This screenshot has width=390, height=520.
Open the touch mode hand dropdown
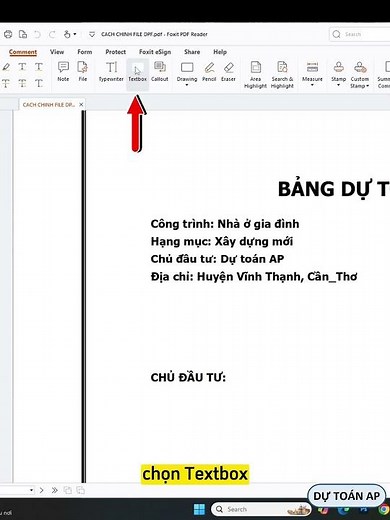pyautogui.click(x=69, y=34)
